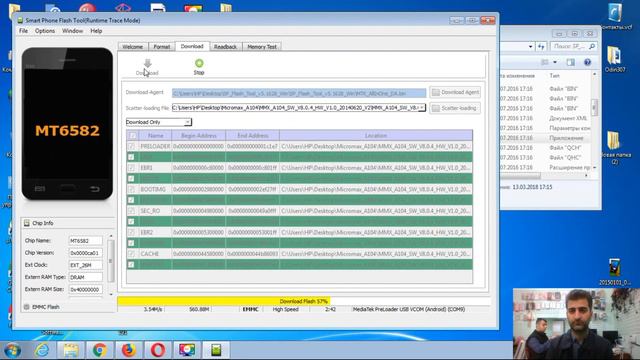Switch to the Flash Tool taskbar icon
The height and width of the screenshot is (360, 640).
tap(216, 350)
